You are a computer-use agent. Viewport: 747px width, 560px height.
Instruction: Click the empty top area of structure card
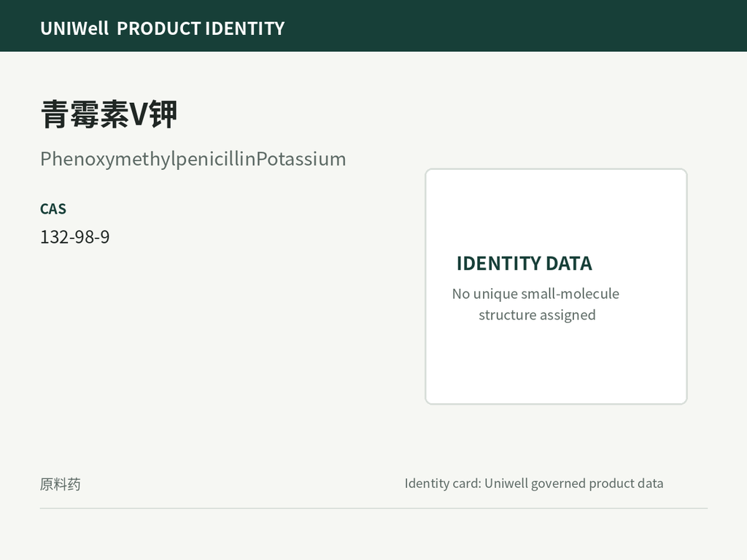(556, 209)
